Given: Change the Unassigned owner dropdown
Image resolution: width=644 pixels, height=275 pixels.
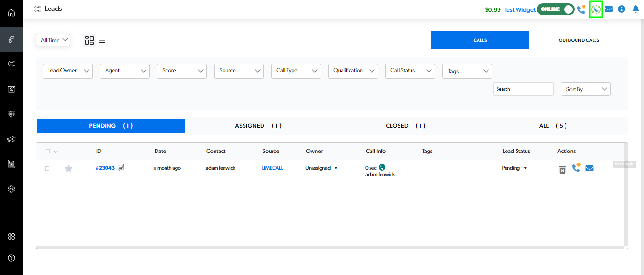Looking at the screenshot, I should pyautogui.click(x=322, y=168).
